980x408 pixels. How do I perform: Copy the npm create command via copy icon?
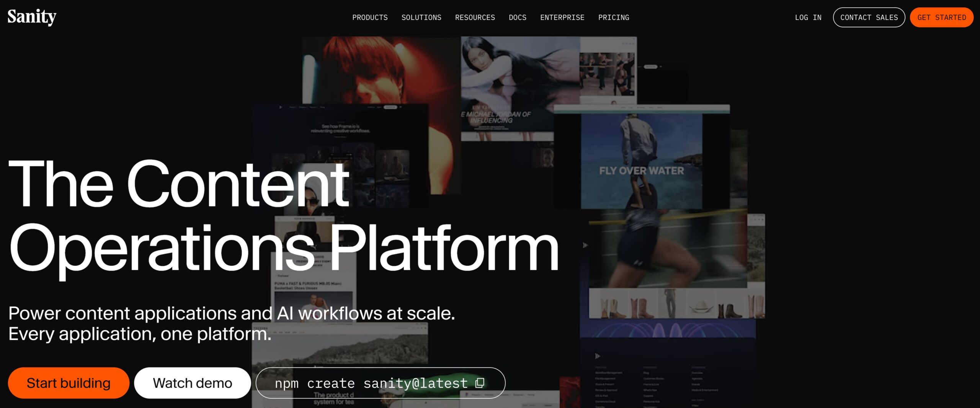480,383
